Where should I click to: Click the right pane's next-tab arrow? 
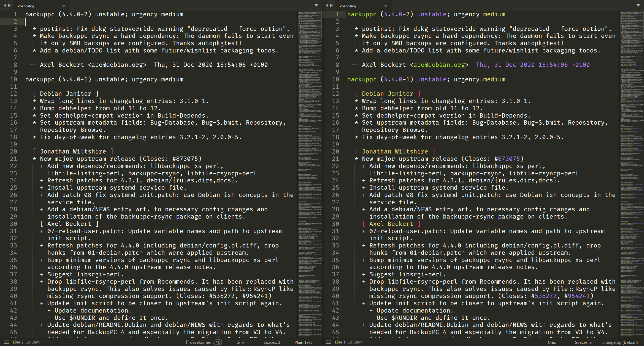click(x=332, y=6)
